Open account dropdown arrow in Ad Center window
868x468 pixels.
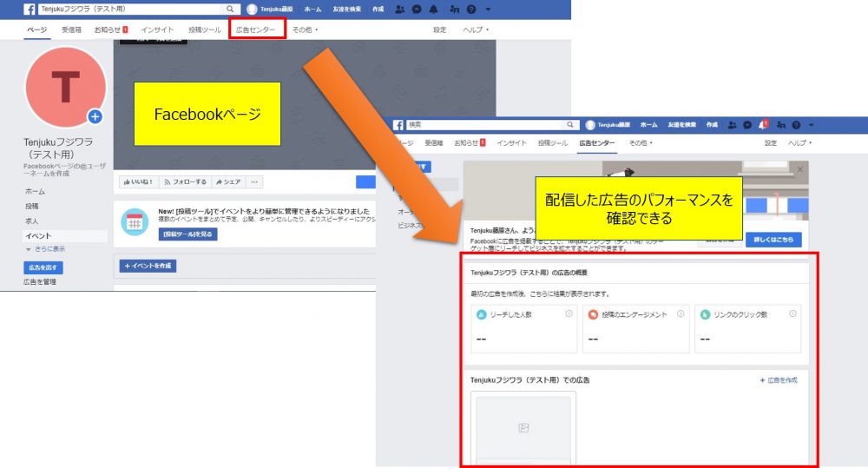click(x=812, y=125)
